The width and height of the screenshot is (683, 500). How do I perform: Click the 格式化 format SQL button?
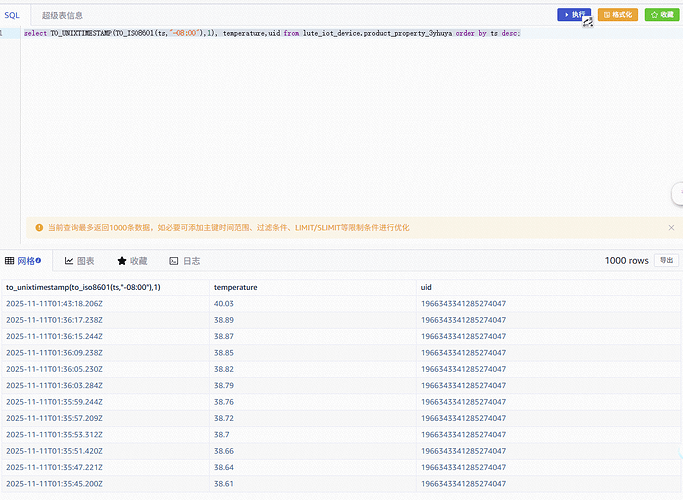coord(617,15)
